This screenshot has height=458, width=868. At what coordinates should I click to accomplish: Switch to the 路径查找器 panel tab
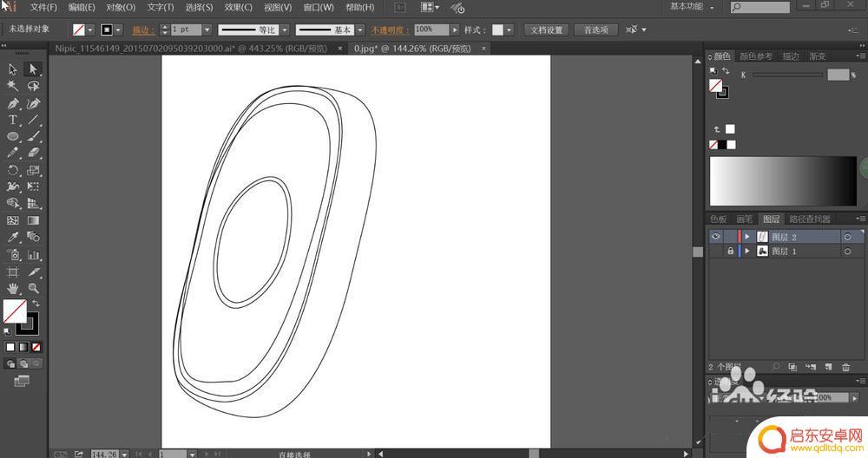[x=809, y=219]
